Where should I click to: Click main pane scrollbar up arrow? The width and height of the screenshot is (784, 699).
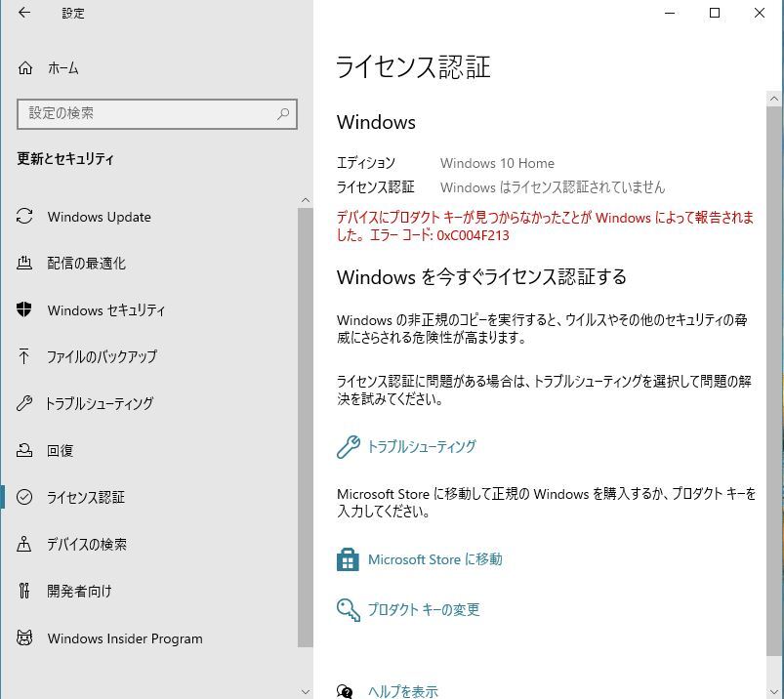tap(774, 99)
